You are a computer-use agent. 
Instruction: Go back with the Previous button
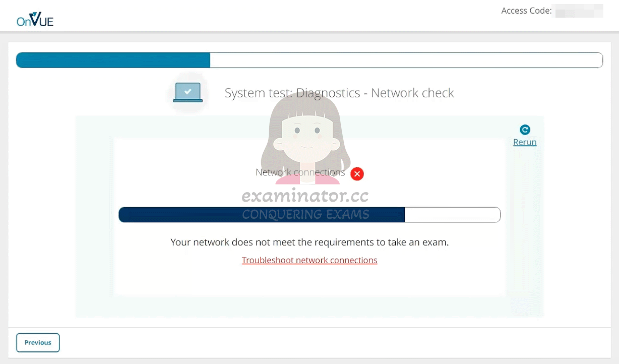click(x=38, y=342)
